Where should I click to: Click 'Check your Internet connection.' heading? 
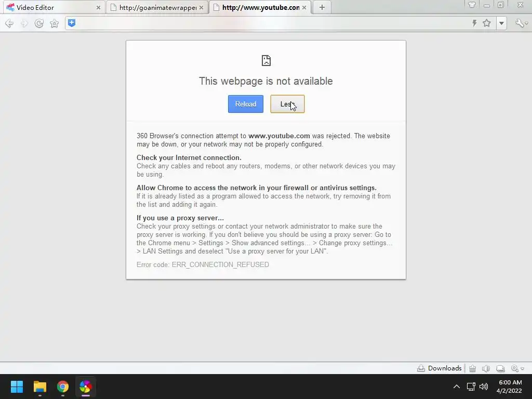tap(189, 157)
